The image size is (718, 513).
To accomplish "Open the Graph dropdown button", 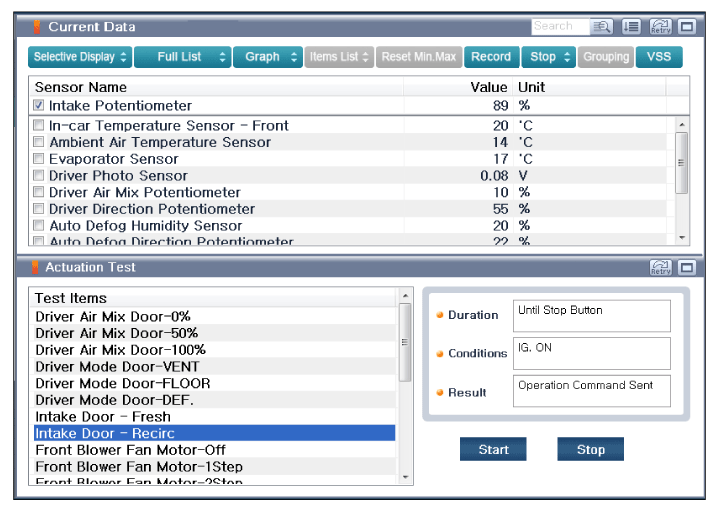I will 268,57.
